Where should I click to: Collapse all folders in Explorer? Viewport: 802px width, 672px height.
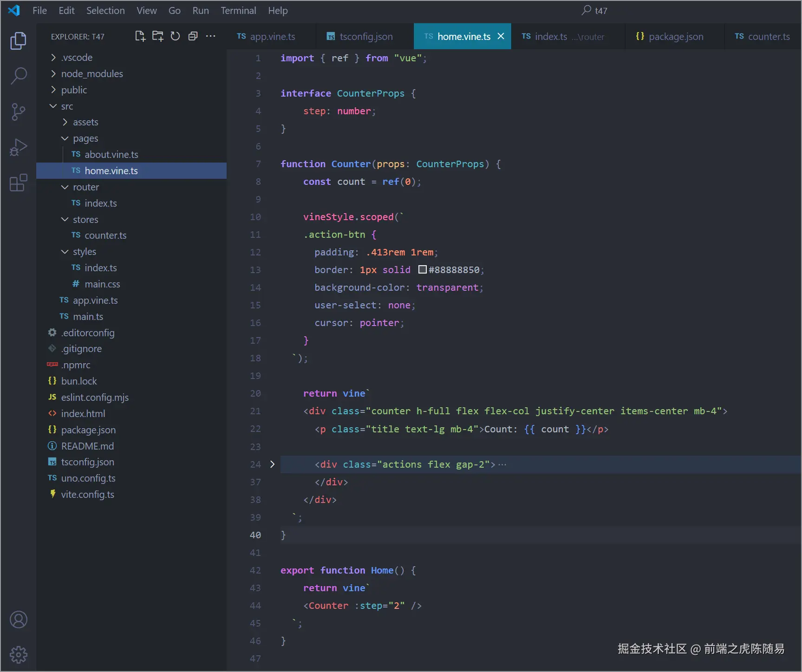click(x=193, y=36)
